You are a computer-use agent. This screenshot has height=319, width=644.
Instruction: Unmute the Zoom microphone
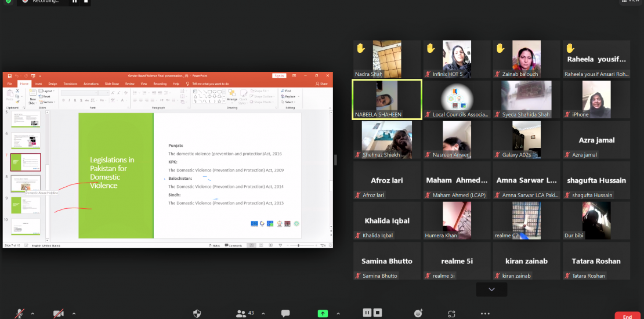19,314
